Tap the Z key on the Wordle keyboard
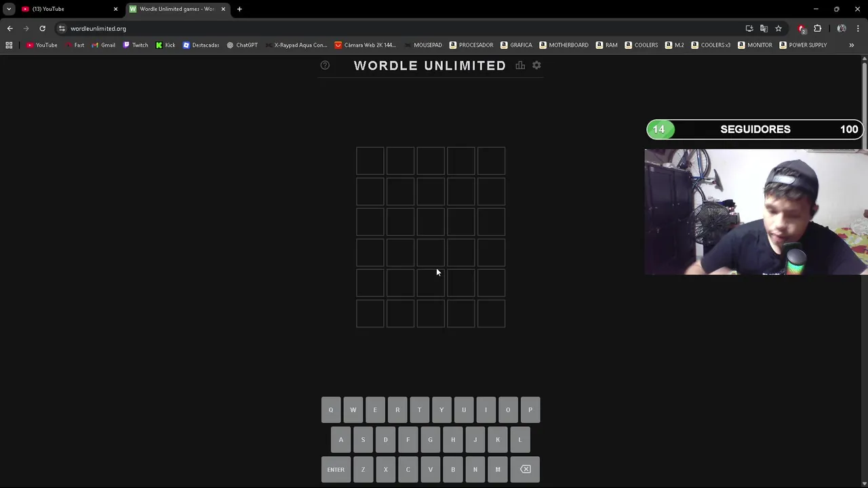 [363, 469]
